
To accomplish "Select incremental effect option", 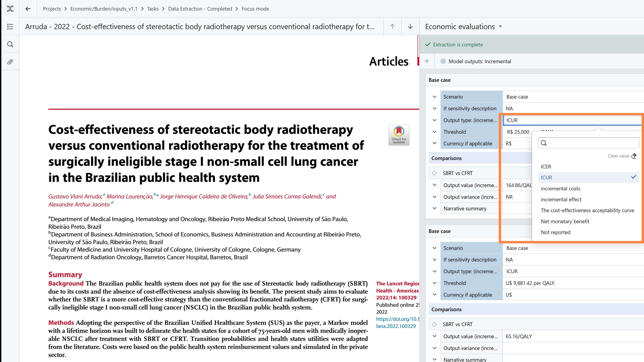I will [x=588, y=199].
